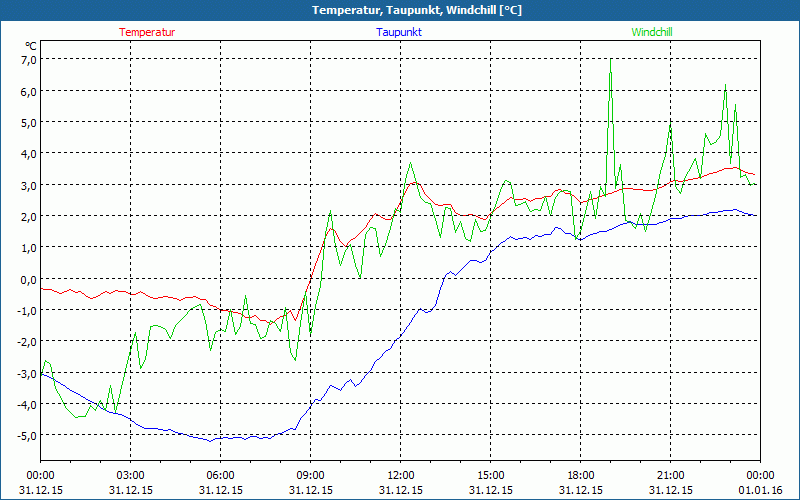Click the 03:00 time axis label
Image resolution: width=800 pixels, height=500 pixels.
tap(131, 476)
